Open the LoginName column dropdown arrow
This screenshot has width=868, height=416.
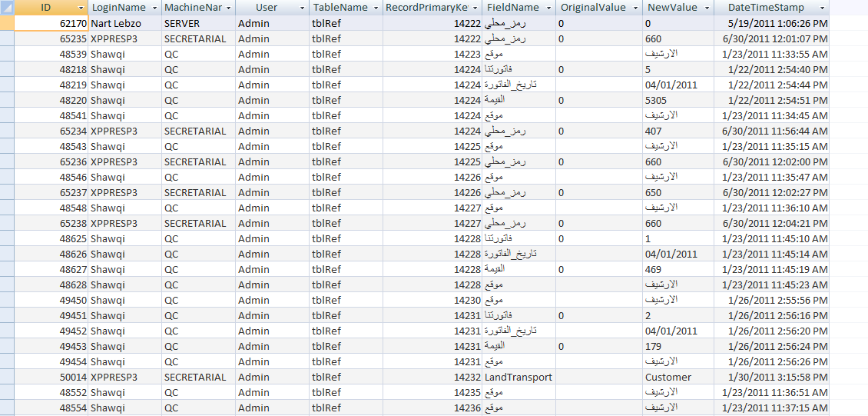click(155, 8)
